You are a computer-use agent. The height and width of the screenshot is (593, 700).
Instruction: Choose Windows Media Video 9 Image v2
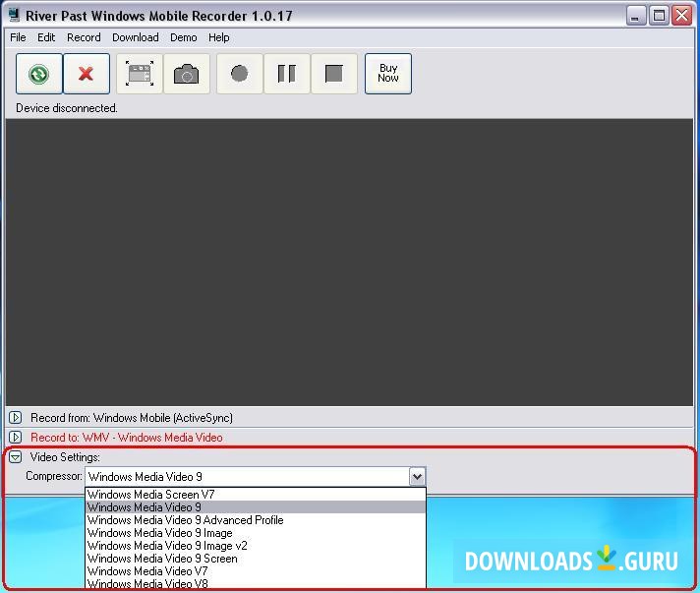point(256,546)
